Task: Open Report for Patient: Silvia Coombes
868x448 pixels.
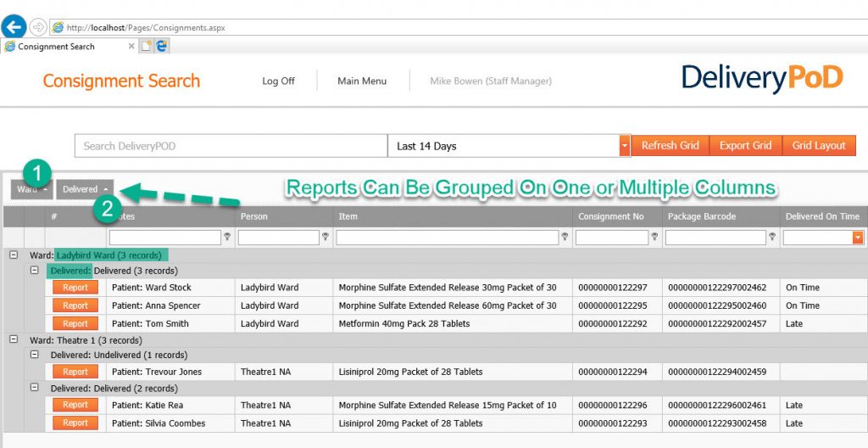Action: pos(75,423)
